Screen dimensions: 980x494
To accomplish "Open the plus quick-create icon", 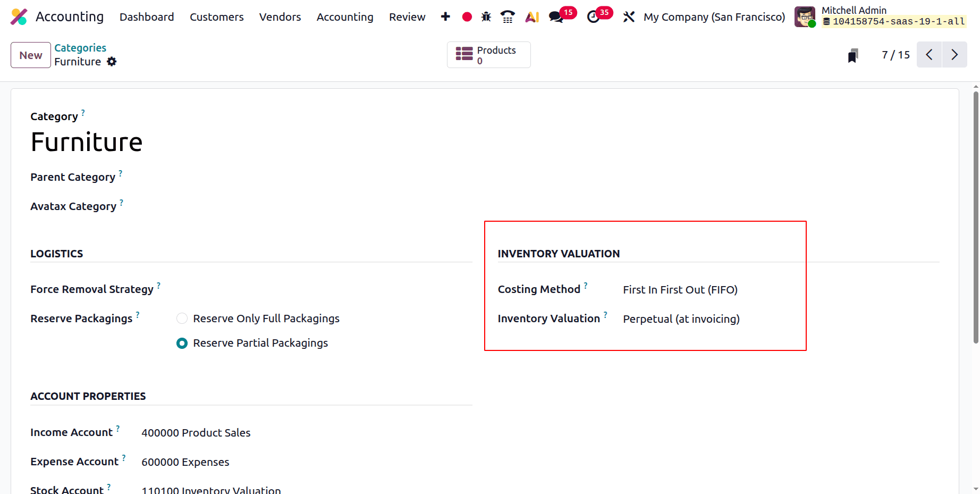I will point(445,17).
